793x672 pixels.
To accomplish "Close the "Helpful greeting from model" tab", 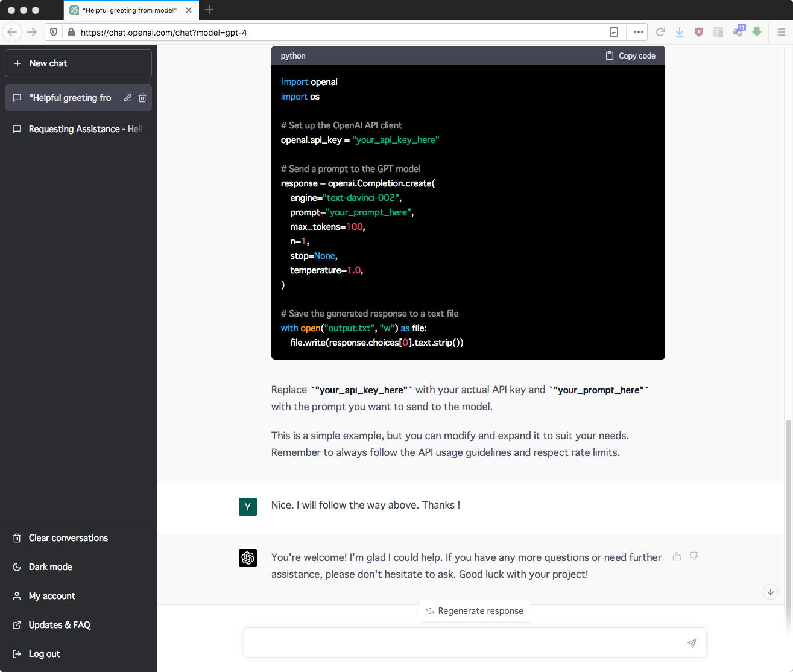I will pyautogui.click(x=189, y=10).
